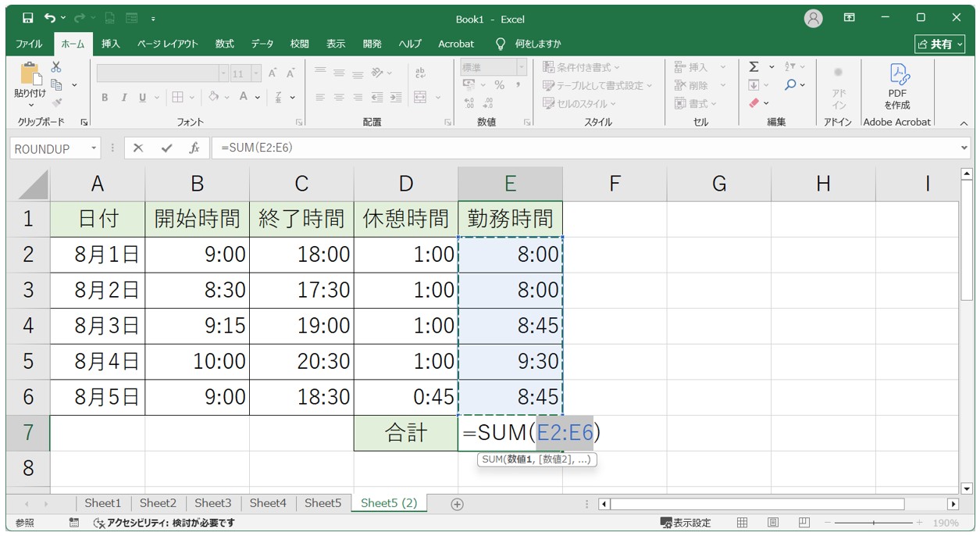This screenshot has width=980, height=536.
Task: Click the Copy icon in clipboard group
Action: (x=56, y=84)
